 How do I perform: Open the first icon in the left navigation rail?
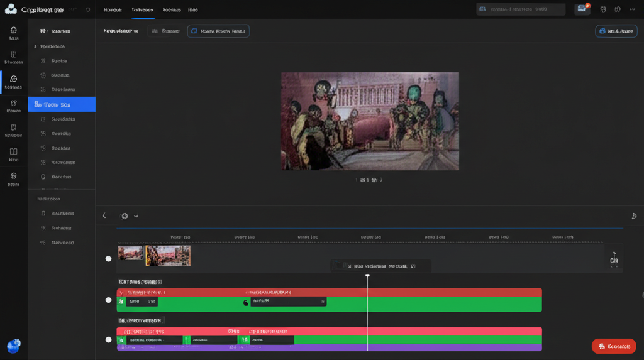tap(14, 31)
